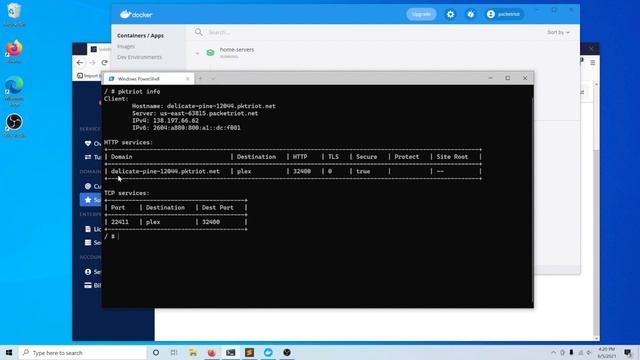
Task: Open Overview heart icon in browser sidebar
Action: click(88, 143)
